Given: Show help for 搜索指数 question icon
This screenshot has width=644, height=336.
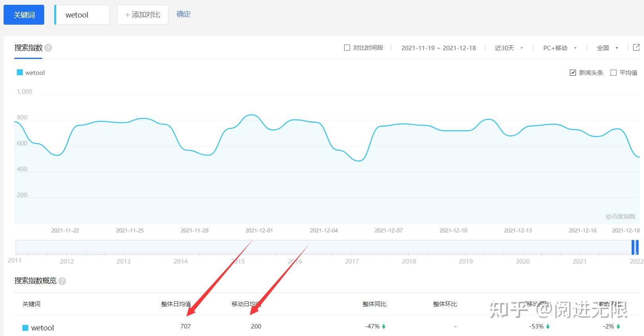Looking at the screenshot, I should pos(48,48).
